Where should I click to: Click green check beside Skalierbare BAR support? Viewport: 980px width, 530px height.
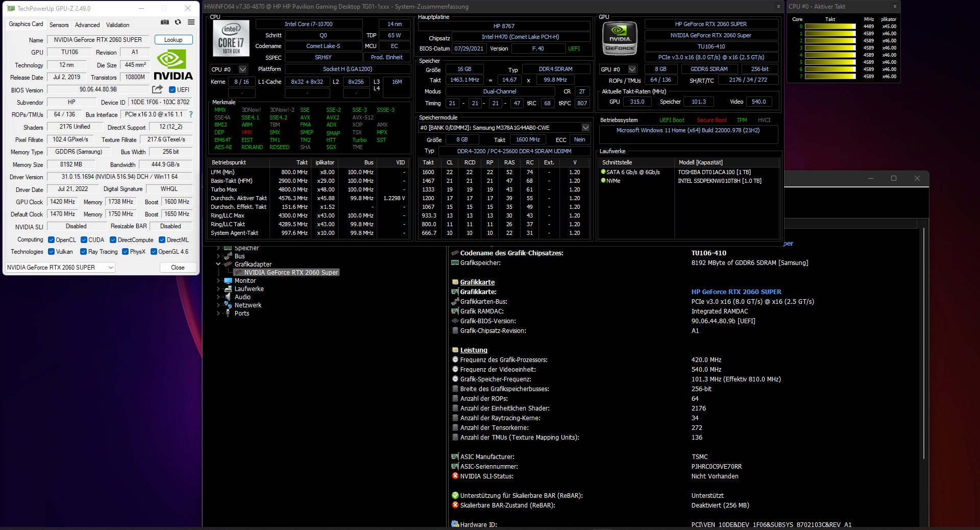[455, 495]
